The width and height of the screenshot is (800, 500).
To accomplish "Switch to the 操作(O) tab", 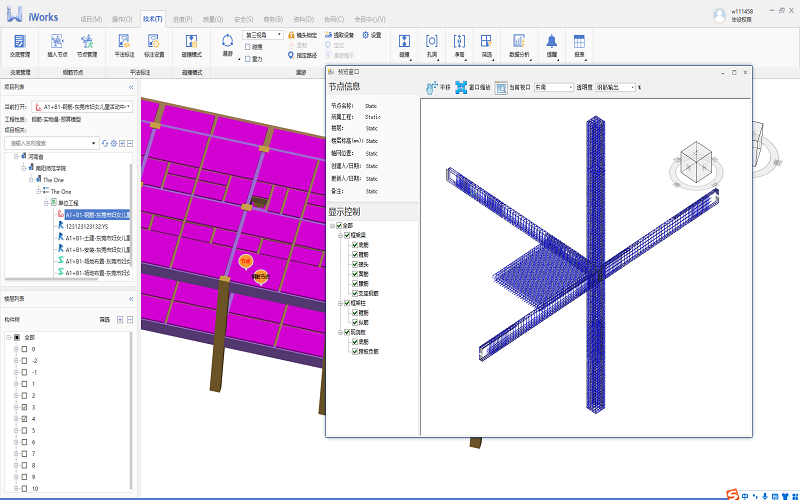I will 122,19.
